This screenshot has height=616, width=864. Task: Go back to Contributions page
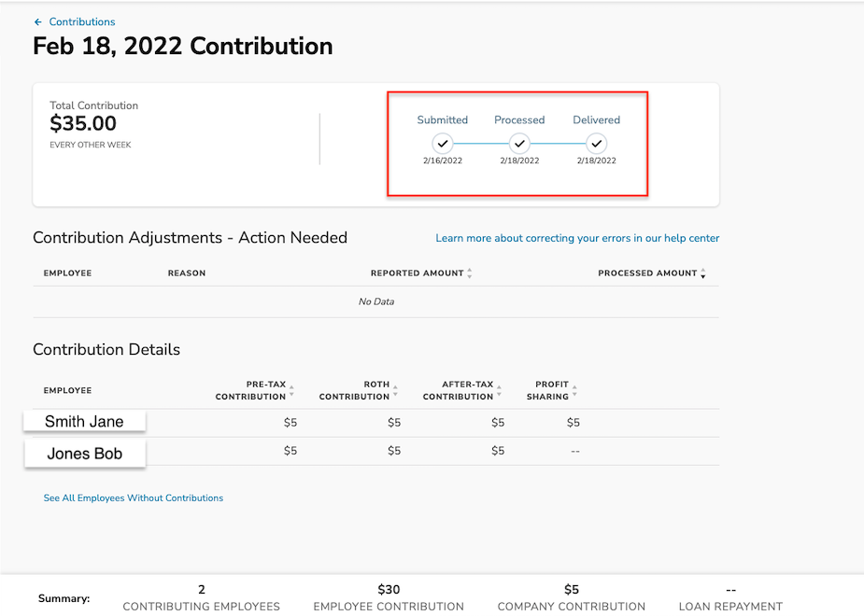click(82, 22)
